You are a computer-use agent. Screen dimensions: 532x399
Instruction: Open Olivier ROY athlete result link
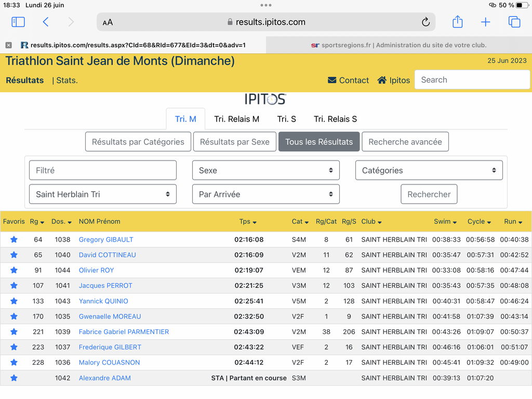pos(96,270)
